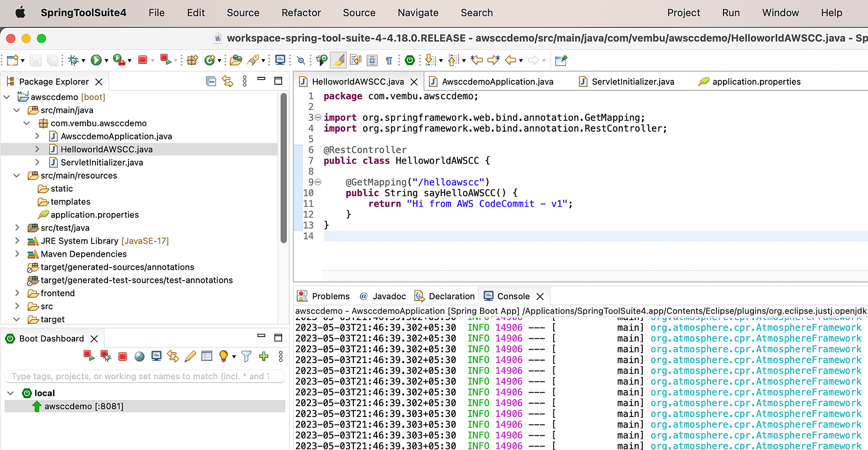Click Start/Restart icon in Boot Dashboard
This screenshot has width=868, height=450.
click(x=89, y=356)
